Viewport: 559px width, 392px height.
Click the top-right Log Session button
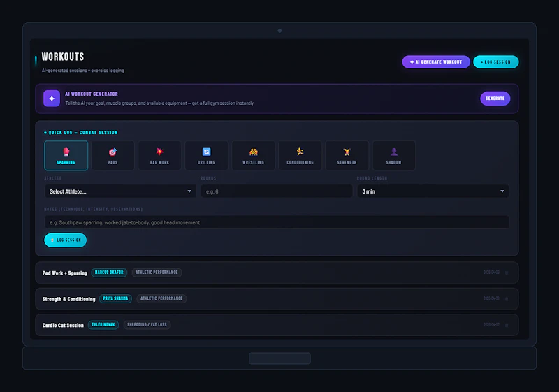[496, 62]
